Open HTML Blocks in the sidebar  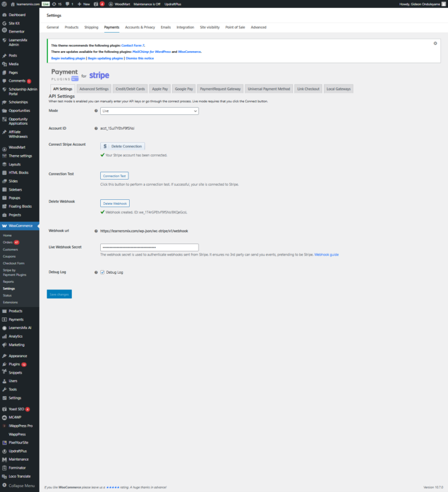pyautogui.click(x=20, y=173)
